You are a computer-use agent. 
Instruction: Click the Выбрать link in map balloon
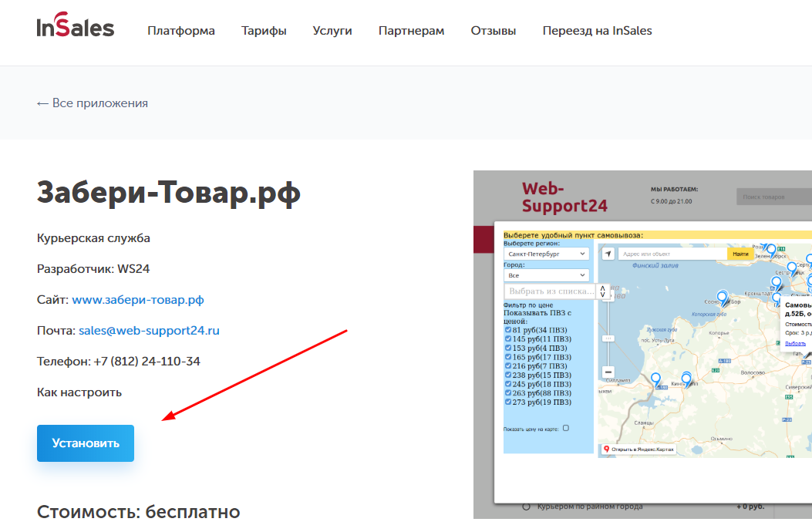tap(796, 343)
